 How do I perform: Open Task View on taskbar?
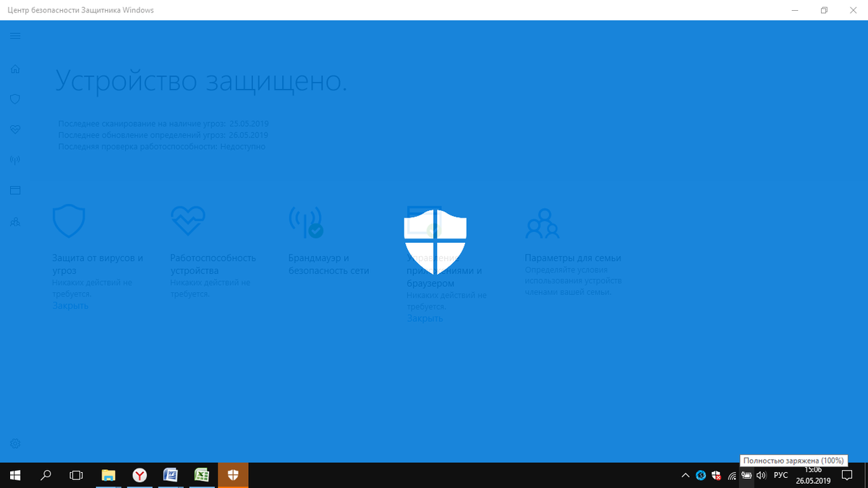[76, 475]
